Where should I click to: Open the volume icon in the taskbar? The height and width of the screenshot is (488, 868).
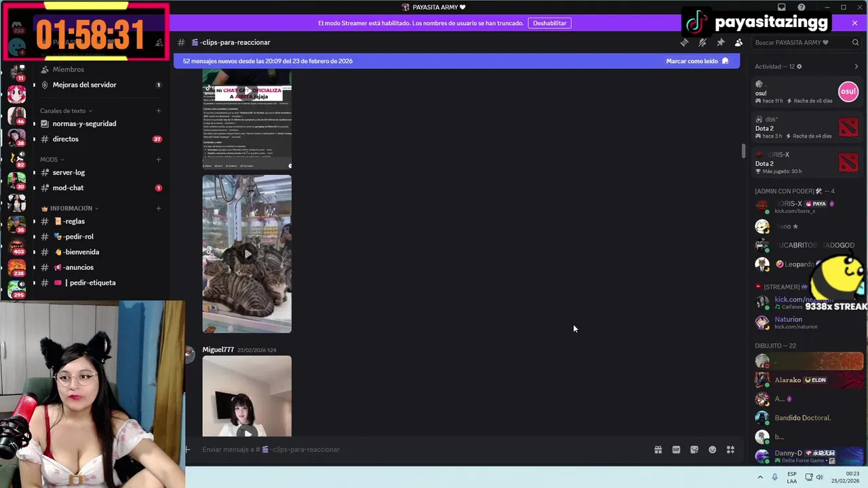818,477
